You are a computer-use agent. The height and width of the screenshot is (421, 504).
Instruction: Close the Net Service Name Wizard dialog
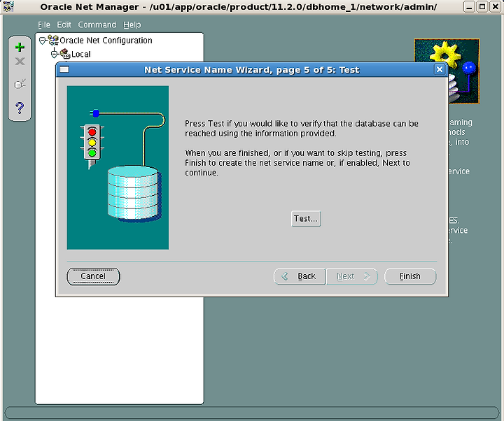(x=440, y=69)
